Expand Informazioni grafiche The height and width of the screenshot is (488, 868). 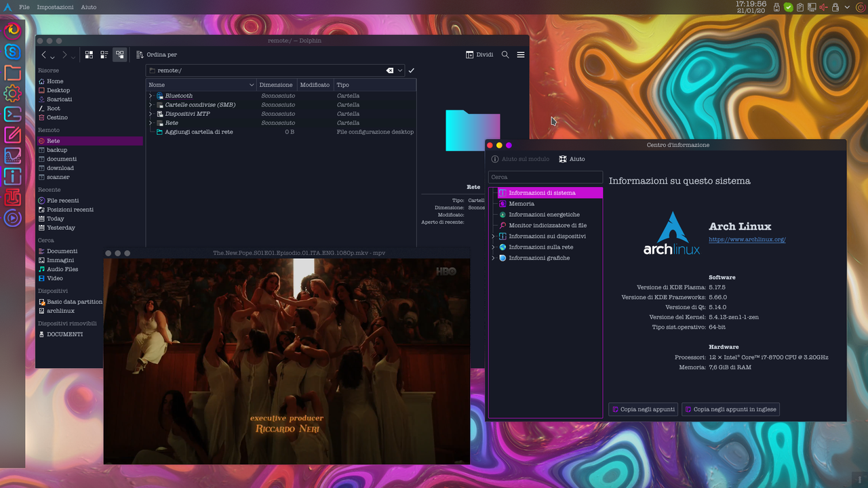(x=493, y=258)
